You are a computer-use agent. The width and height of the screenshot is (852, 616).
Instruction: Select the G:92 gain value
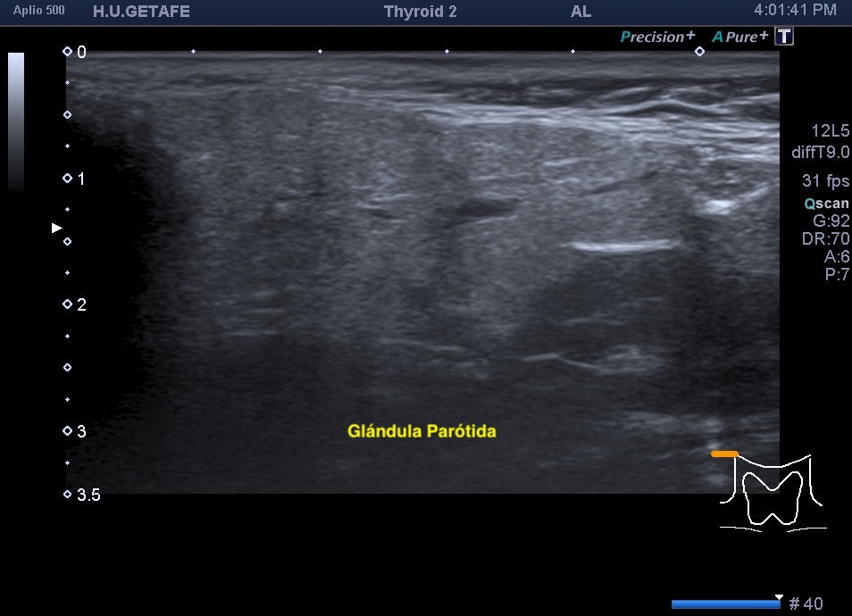pyautogui.click(x=830, y=221)
